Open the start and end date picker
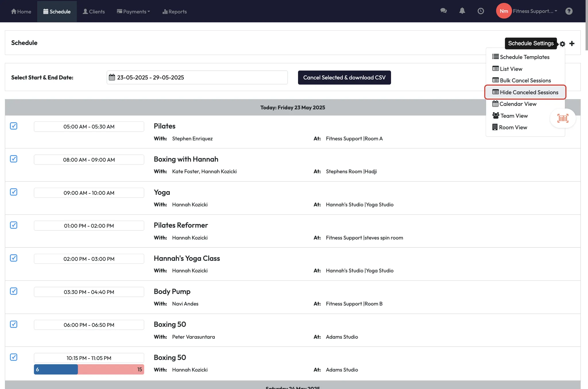The height and width of the screenshot is (389, 588). click(x=197, y=78)
